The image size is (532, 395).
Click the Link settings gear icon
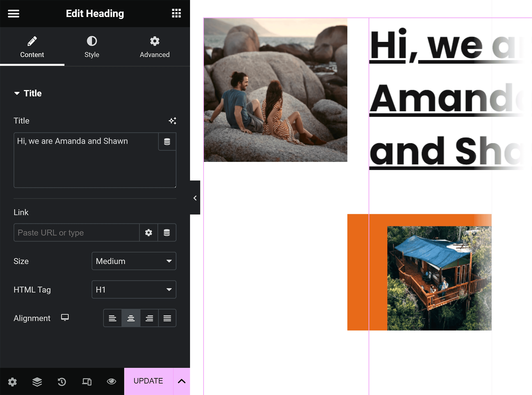(149, 232)
